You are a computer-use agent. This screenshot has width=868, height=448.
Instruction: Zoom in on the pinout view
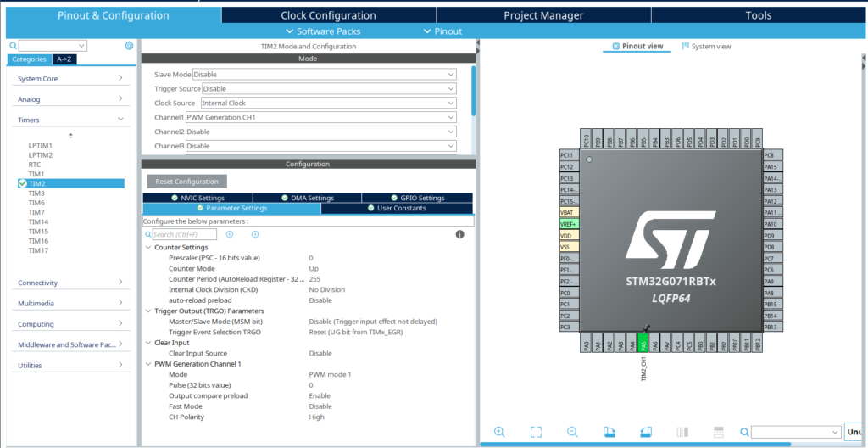click(499, 432)
